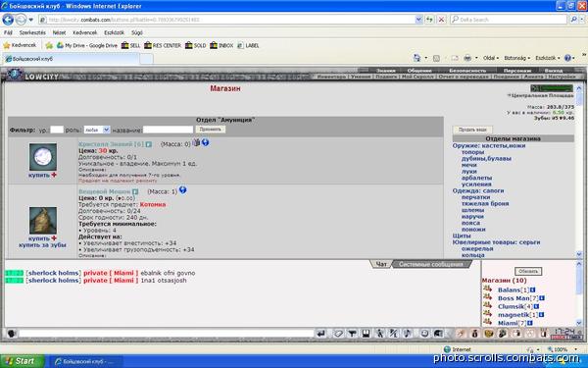Click the private-message icon left of magnetik
The width and height of the screenshot is (588, 368).
[487, 314]
